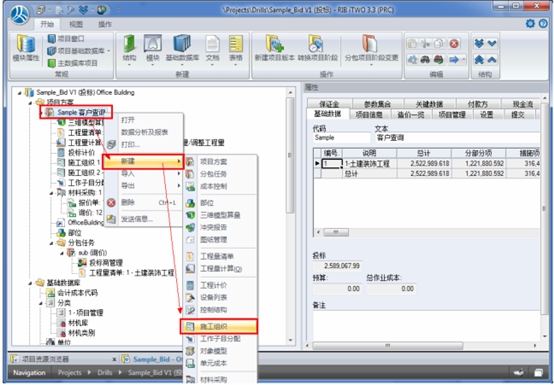Click the yellow 表格 table icon
The height and width of the screenshot is (385, 554).
coord(236,44)
